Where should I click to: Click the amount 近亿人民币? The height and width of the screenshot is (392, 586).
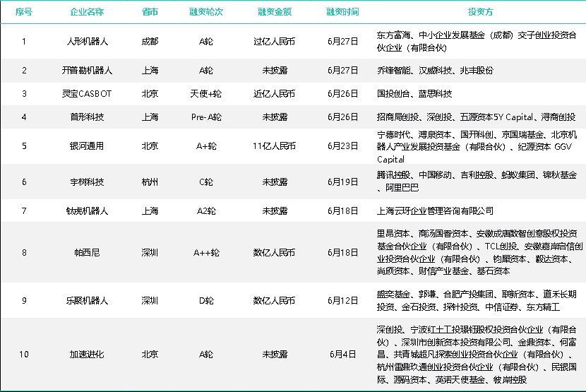[x=275, y=93]
